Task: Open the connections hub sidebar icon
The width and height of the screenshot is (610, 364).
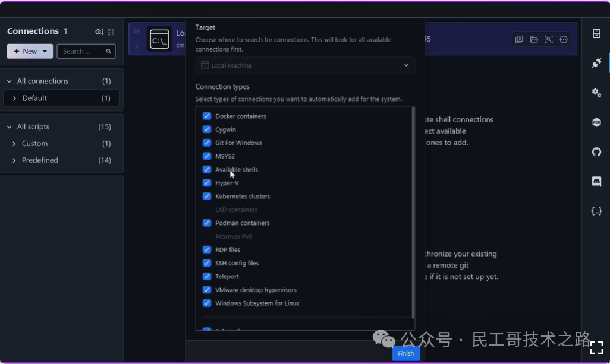Action: (596, 33)
